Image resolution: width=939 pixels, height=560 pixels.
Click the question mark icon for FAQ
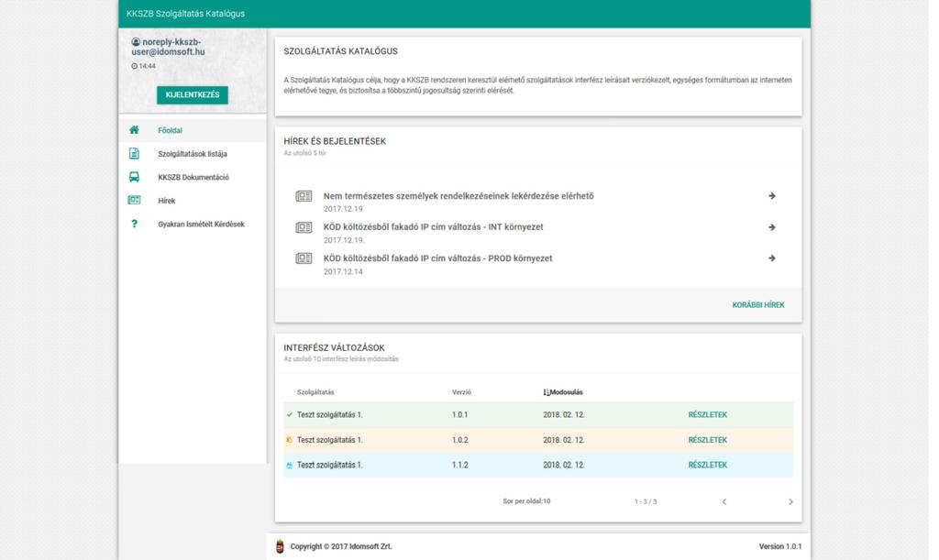[x=134, y=224]
